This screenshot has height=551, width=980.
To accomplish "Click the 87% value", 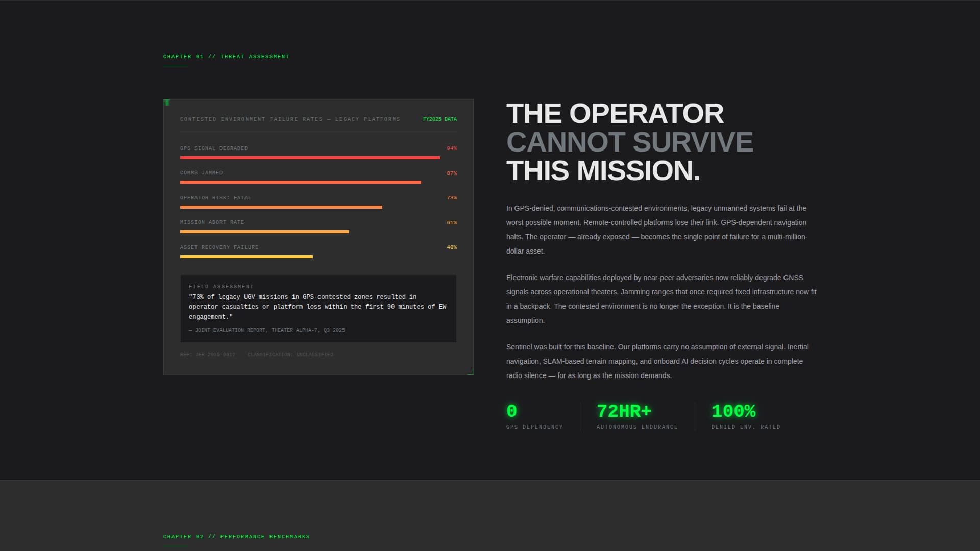I will pyautogui.click(x=452, y=173).
